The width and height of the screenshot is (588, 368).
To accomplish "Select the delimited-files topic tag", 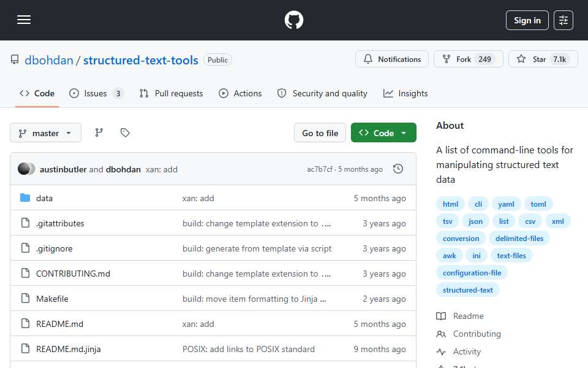I will [x=519, y=239].
